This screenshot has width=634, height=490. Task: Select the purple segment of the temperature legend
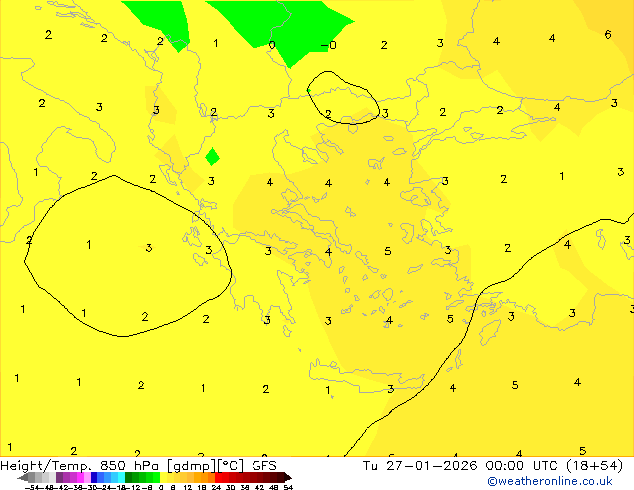point(64,477)
